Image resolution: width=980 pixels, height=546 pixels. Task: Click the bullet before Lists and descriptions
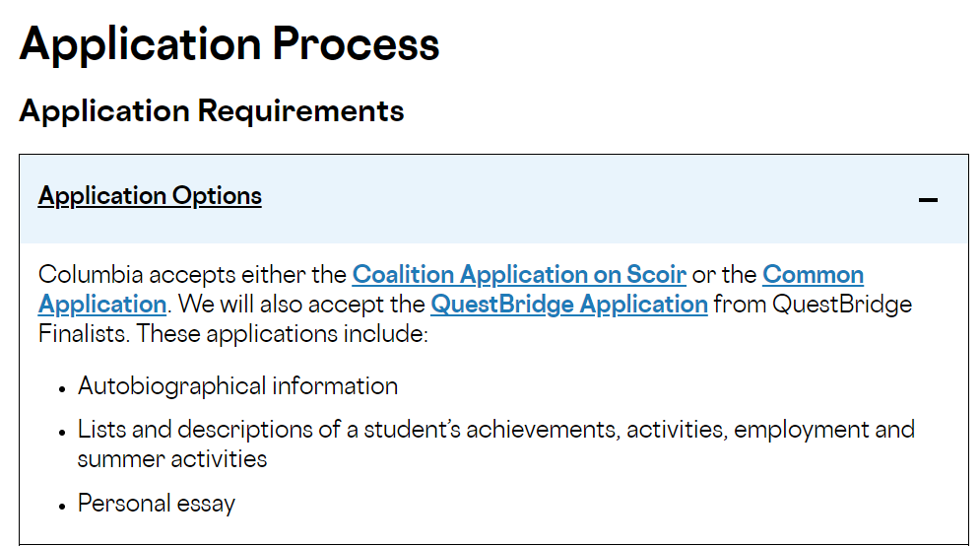(63, 432)
